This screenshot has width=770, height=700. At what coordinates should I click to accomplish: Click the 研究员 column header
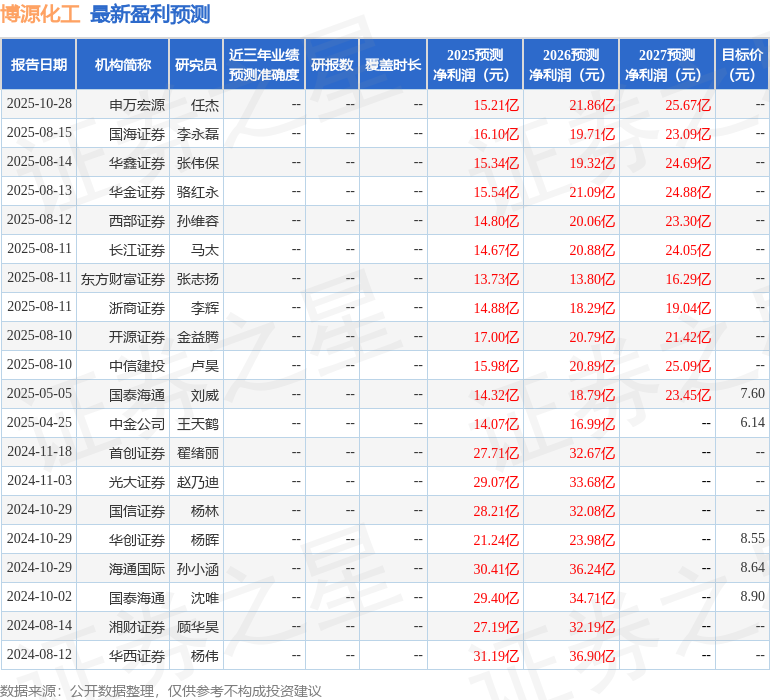pyautogui.click(x=196, y=64)
